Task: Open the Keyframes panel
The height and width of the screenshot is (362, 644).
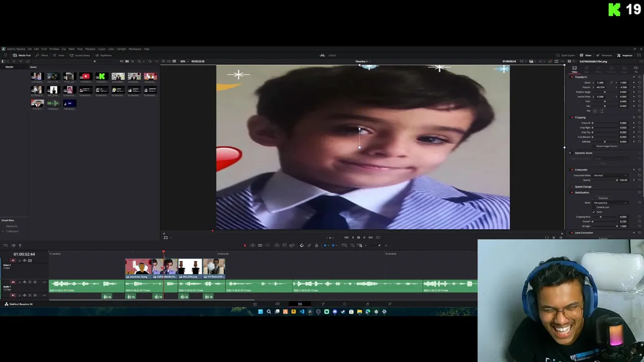Action: (103, 55)
